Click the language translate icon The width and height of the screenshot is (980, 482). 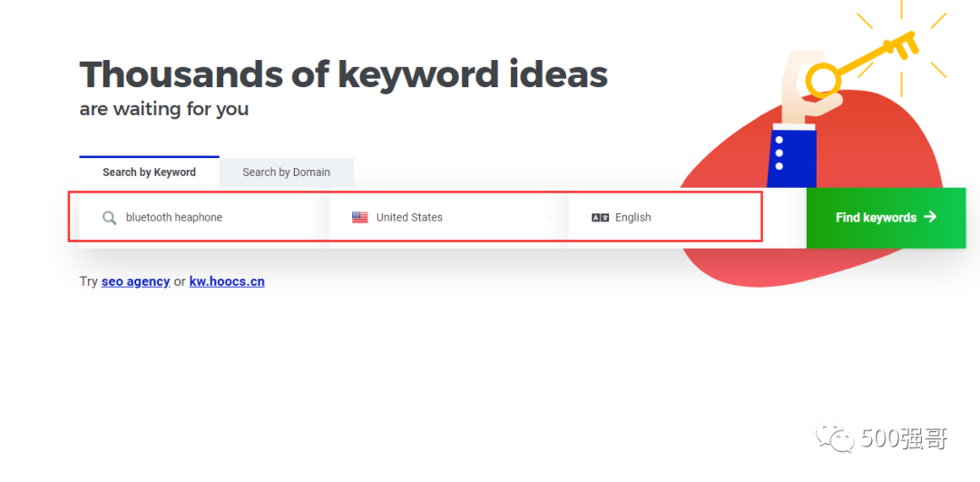coord(600,218)
